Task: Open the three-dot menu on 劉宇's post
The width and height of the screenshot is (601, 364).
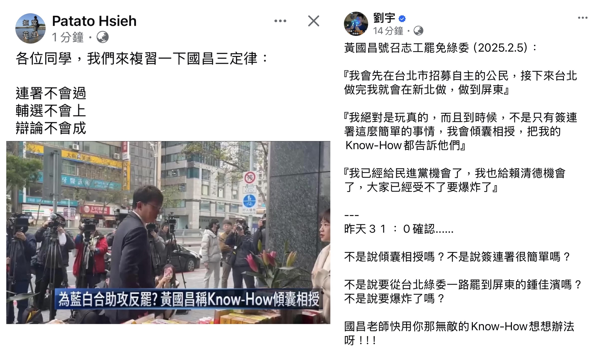Action: (583, 18)
